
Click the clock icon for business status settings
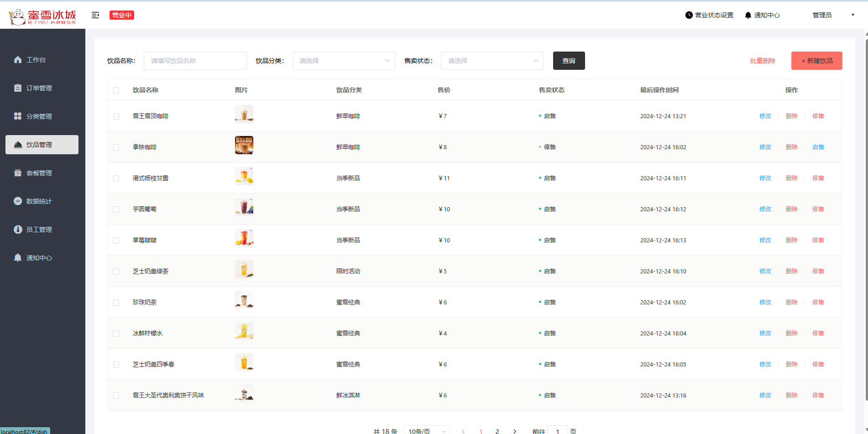(689, 15)
